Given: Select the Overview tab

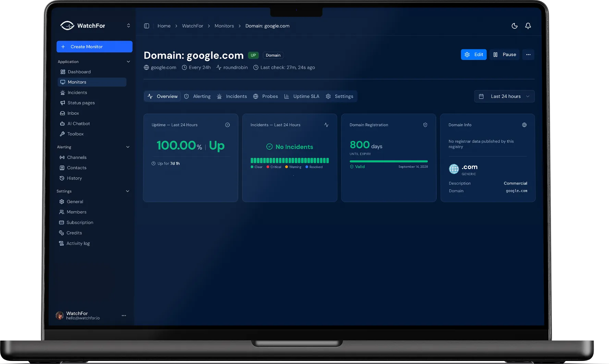Looking at the screenshot, I should 162,97.
